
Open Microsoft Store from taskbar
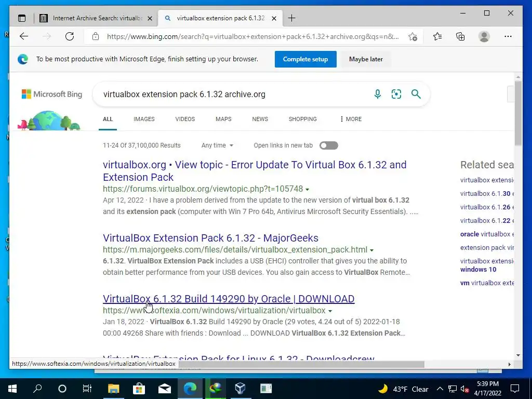pos(139,389)
